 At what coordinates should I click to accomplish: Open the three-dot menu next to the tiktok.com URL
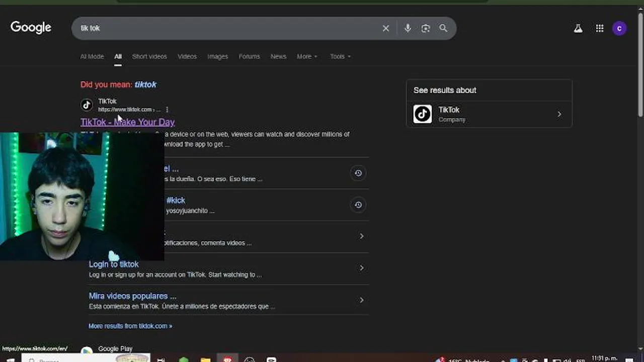coord(167,110)
